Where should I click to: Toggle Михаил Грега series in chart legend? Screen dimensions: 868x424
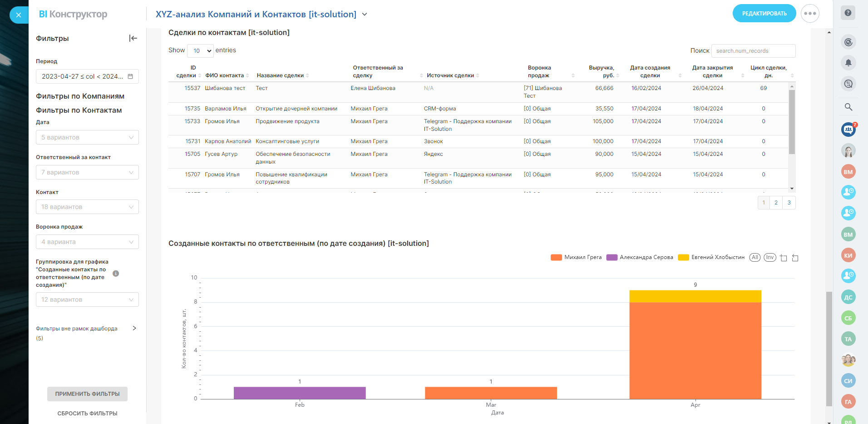pyautogui.click(x=577, y=257)
